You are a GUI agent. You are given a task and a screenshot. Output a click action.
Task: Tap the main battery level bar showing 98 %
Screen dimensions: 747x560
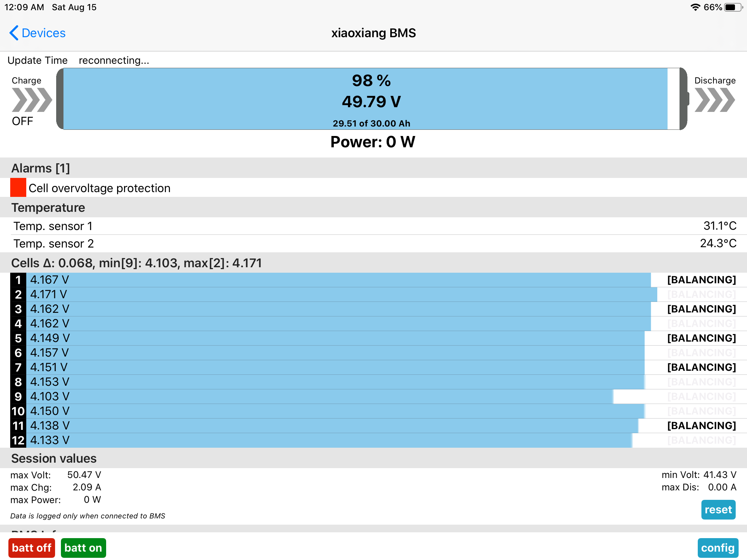click(371, 99)
